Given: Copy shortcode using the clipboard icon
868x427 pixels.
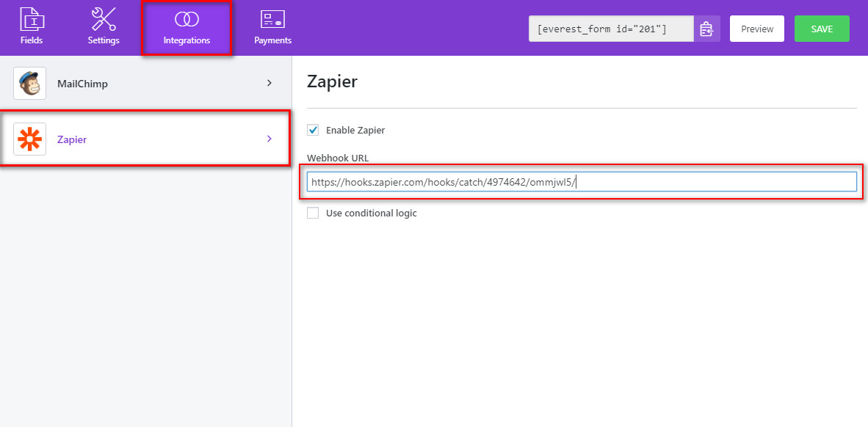Looking at the screenshot, I should (707, 29).
